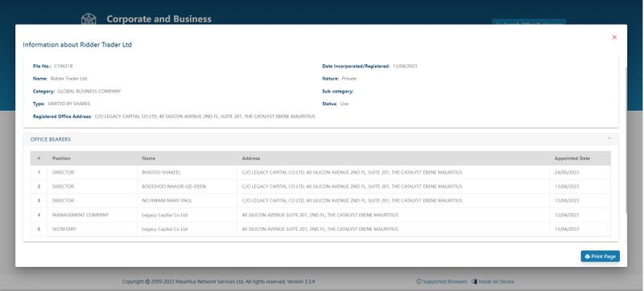Select the incorporation date 11/04/2023 value
644x291 pixels.
tap(405, 66)
